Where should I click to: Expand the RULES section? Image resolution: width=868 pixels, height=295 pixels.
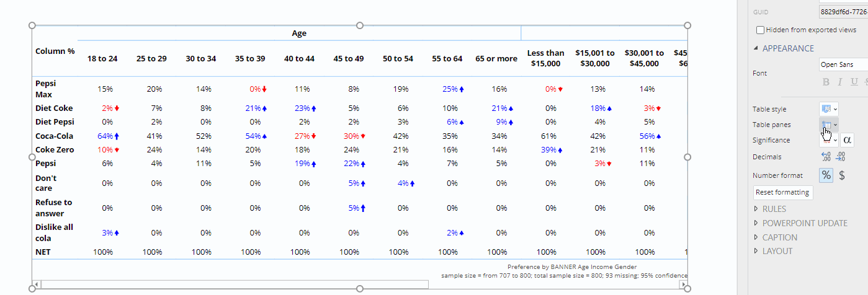(x=756, y=209)
